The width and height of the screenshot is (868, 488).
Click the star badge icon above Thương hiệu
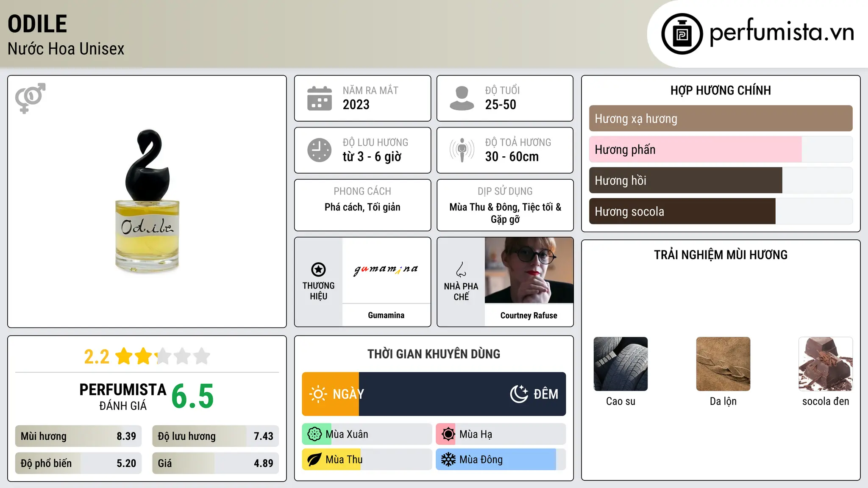318,269
